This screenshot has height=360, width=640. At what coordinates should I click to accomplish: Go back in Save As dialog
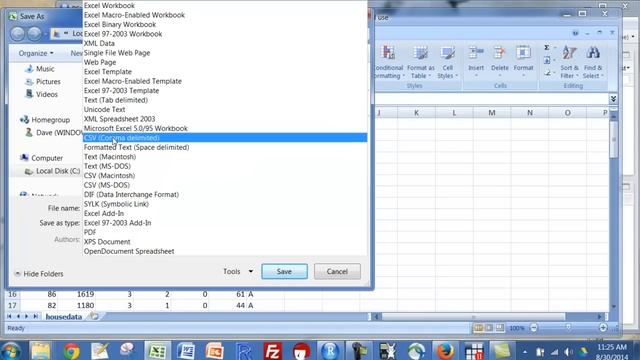pos(18,33)
